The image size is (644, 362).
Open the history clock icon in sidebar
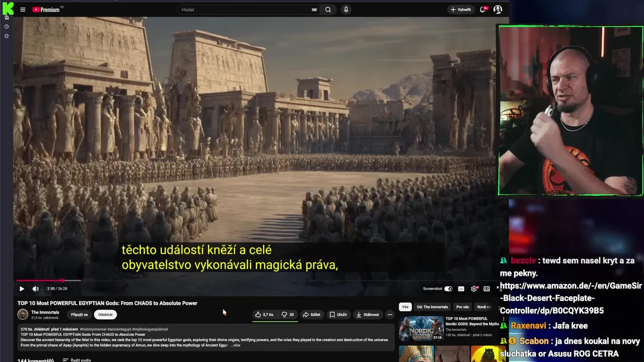point(7,27)
